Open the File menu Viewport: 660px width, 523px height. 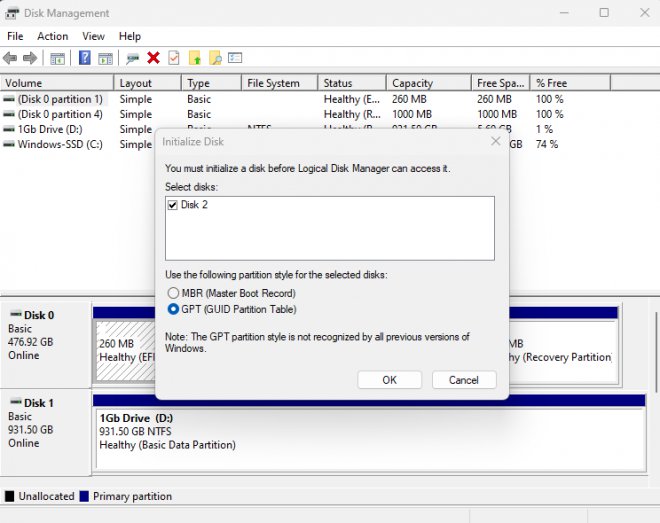point(15,36)
